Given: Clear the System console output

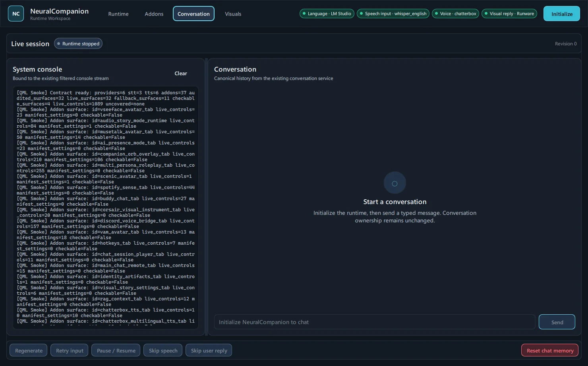Looking at the screenshot, I should (181, 74).
